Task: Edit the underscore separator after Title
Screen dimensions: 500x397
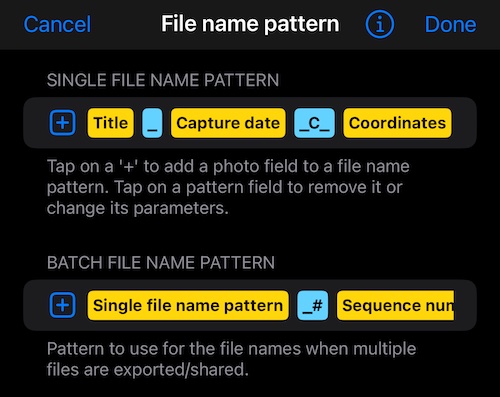Action: (152, 123)
